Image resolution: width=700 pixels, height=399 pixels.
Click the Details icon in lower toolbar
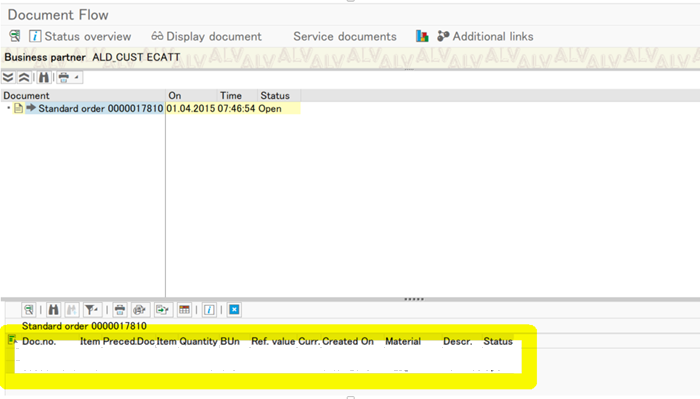pos(29,309)
